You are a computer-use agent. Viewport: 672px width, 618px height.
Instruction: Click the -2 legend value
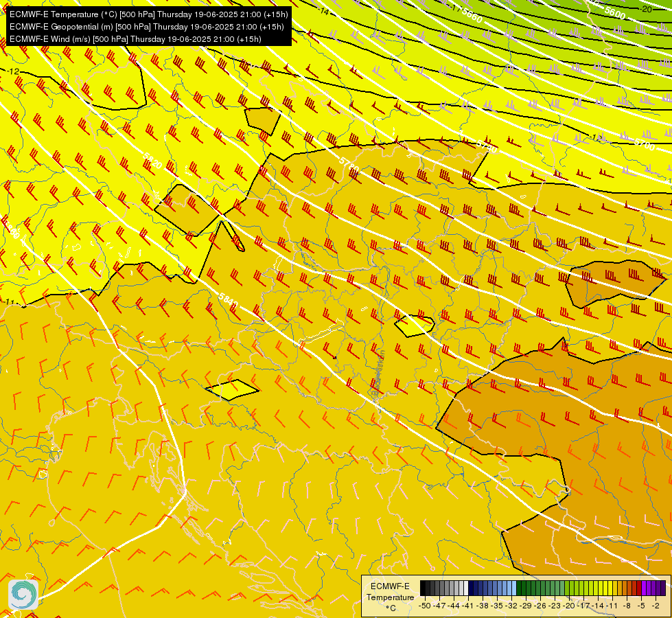656,606
